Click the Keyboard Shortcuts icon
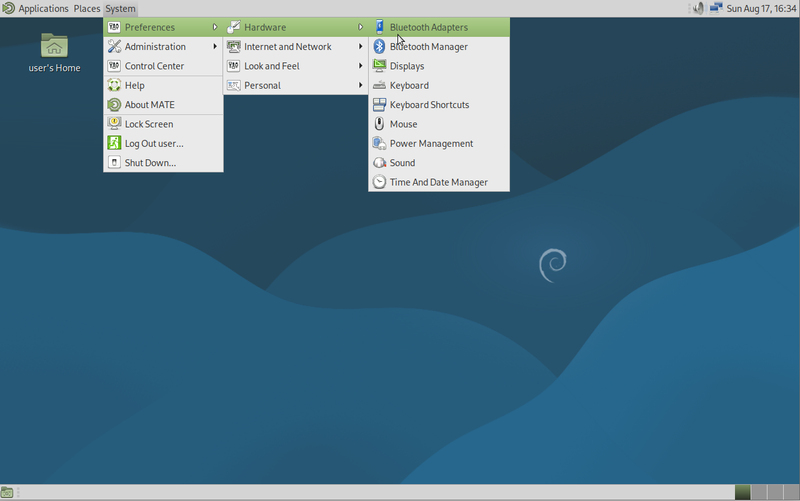The width and height of the screenshot is (800, 501). (x=379, y=105)
